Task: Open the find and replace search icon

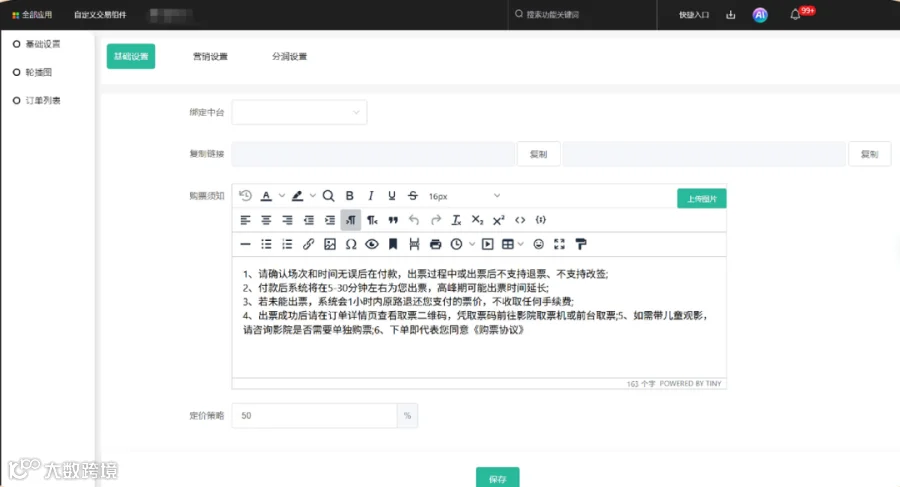Action: coord(328,196)
